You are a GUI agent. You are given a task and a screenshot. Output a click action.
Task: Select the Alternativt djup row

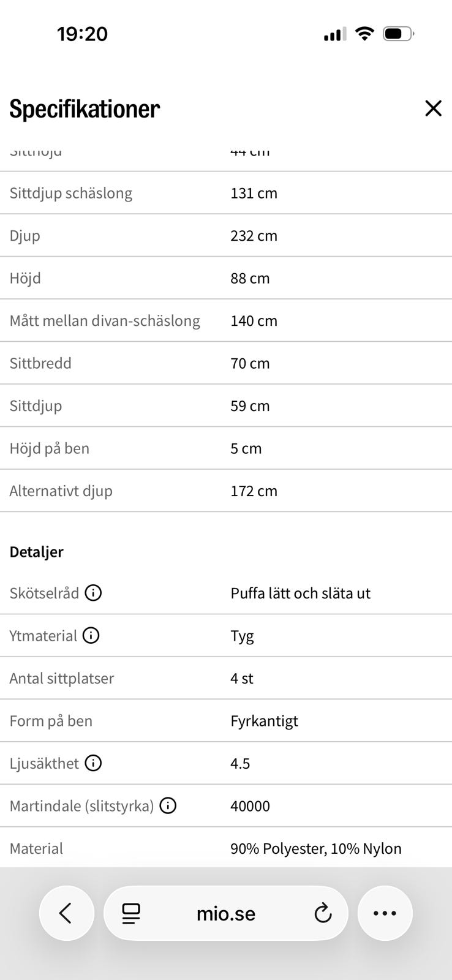click(226, 491)
